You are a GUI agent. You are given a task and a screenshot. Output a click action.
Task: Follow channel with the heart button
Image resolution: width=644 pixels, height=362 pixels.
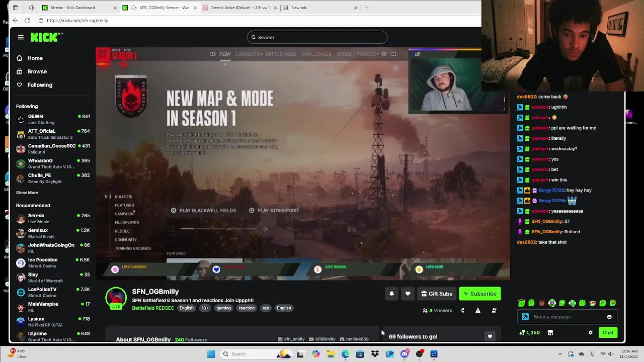tap(408, 294)
